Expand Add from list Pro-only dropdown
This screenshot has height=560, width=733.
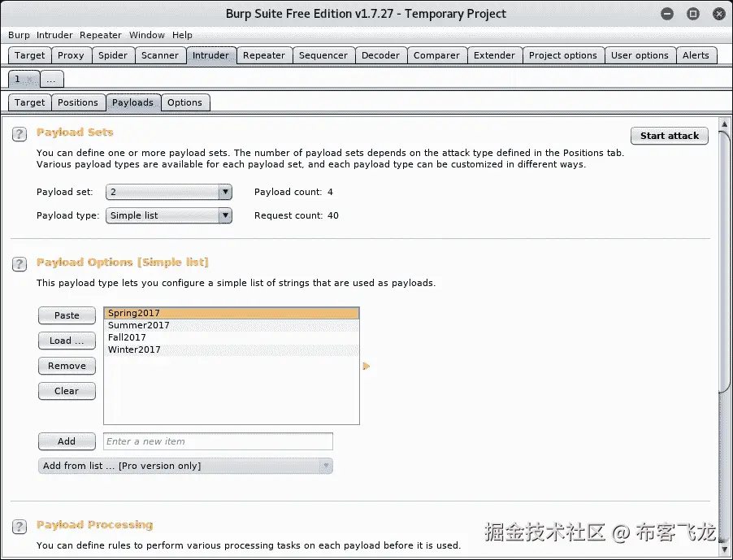[185, 466]
